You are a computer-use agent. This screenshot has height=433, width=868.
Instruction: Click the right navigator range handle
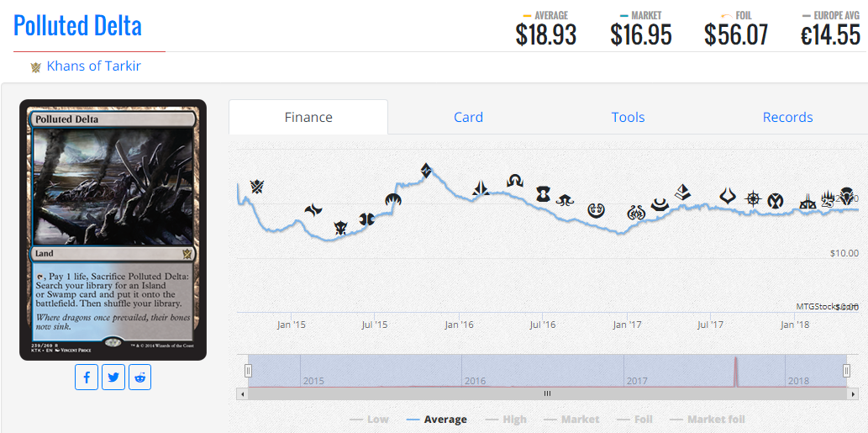tap(846, 371)
